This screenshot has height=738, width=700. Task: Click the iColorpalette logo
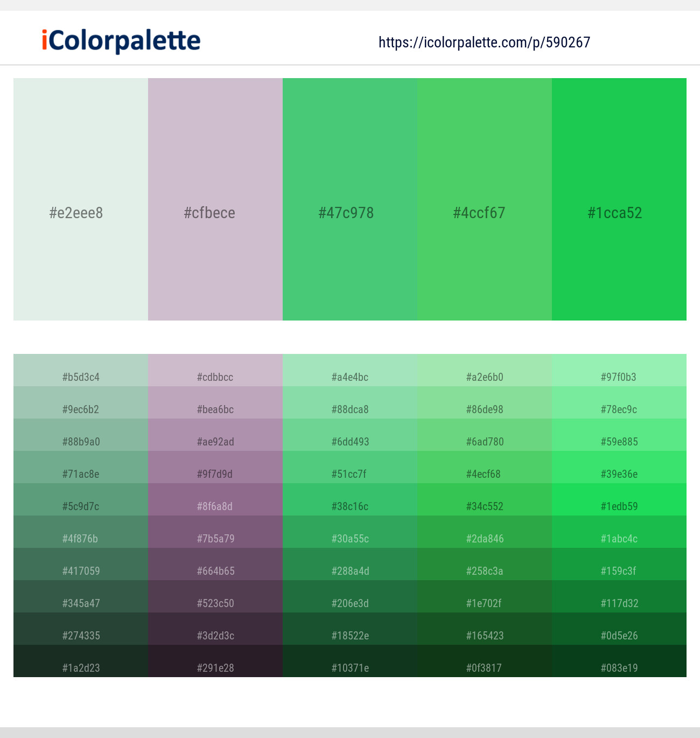(x=121, y=41)
